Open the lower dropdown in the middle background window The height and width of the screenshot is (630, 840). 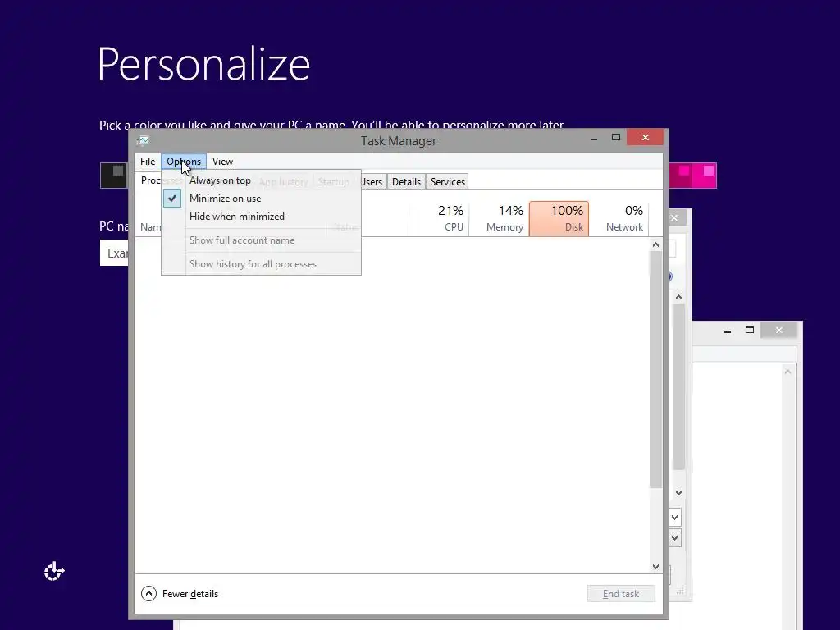coord(675,537)
